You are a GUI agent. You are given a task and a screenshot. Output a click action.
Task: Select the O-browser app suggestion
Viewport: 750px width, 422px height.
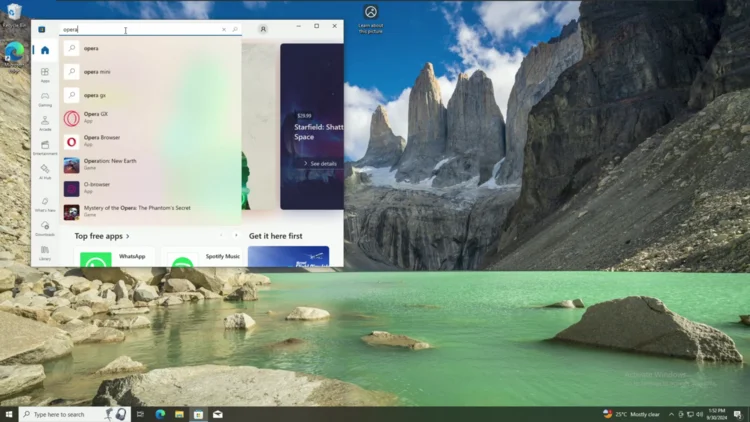(x=151, y=188)
